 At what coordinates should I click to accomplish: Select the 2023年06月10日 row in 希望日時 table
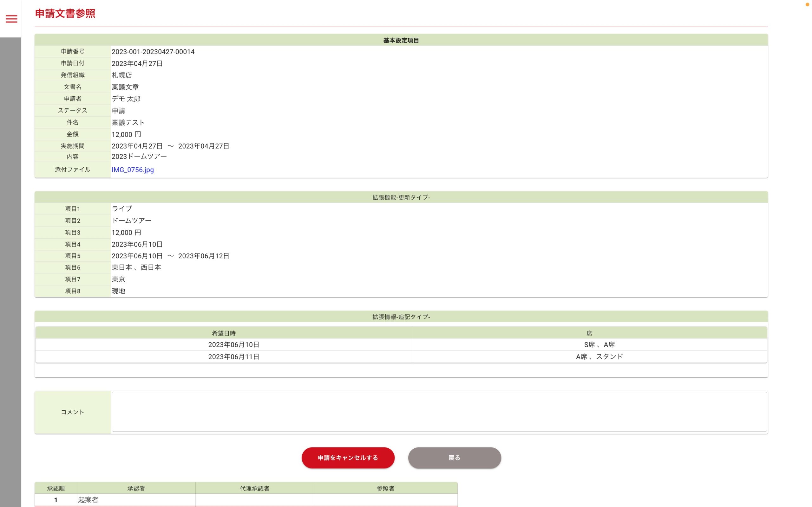tap(233, 345)
